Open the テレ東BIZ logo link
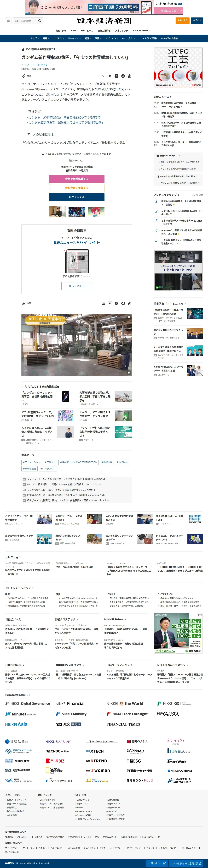This screenshot has width=208, height=868. pos(55,761)
